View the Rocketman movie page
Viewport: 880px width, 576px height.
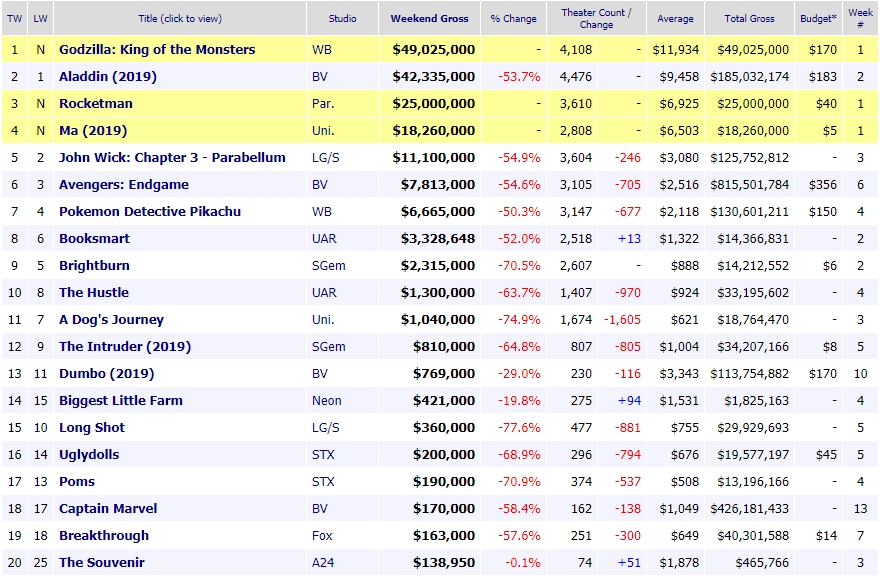tap(96, 103)
